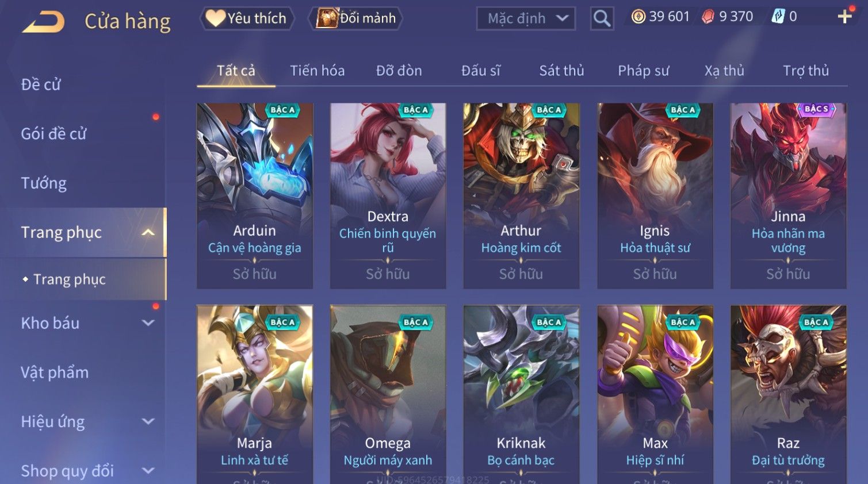Expand the Kho báu sidebar section
The image size is (868, 484).
point(148,323)
